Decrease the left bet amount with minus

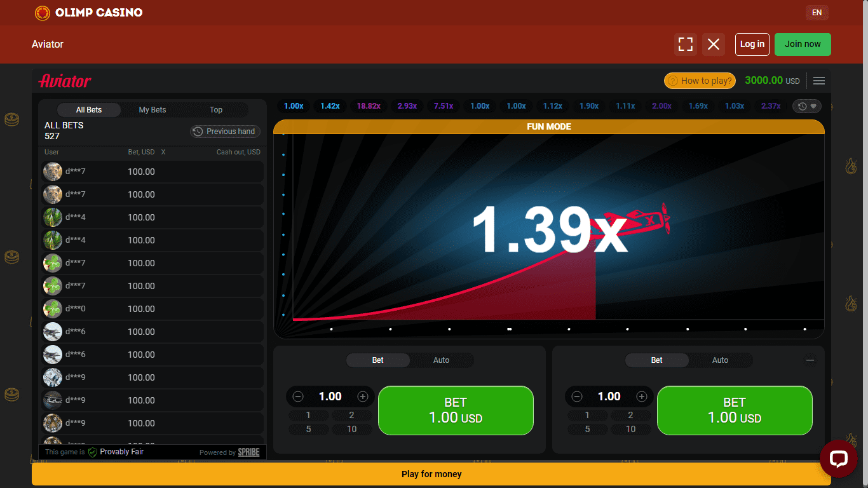(x=298, y=396)
